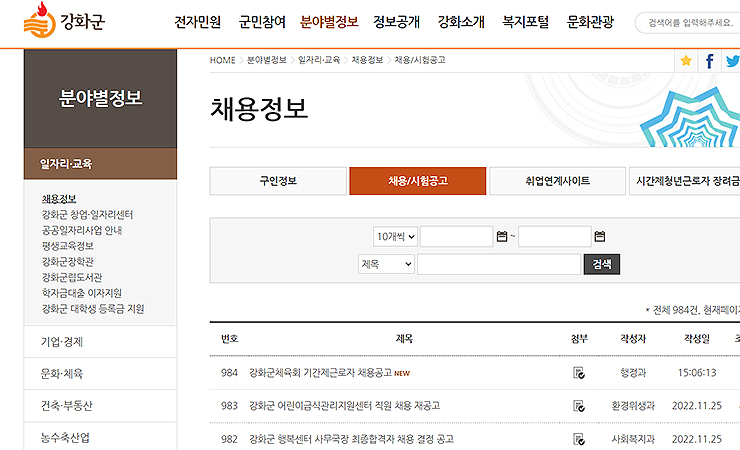Viewport: 740px width, 450px height.
Task: Open post 강화군체육회 기간제근로자 채용공고
Action: pyautogui.click(x=320, y=373)
